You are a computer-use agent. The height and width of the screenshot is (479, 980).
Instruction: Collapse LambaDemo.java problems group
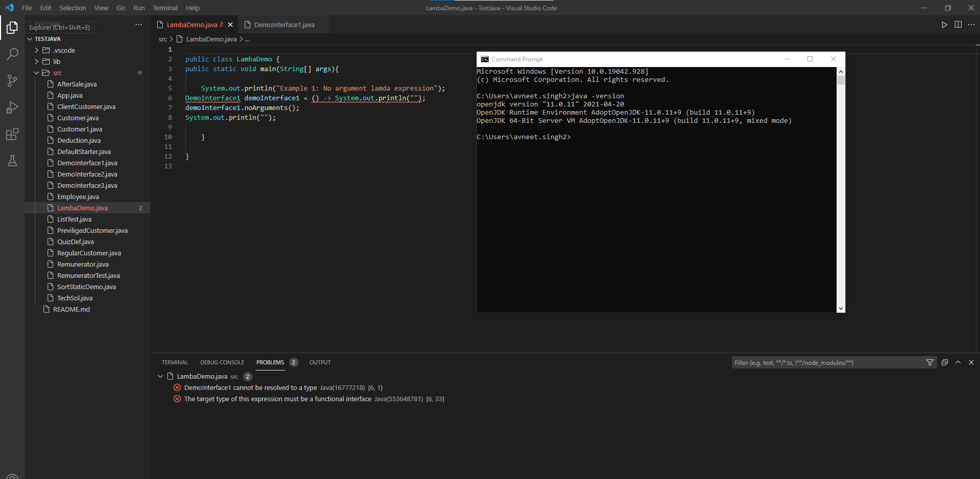coord(160,376)
